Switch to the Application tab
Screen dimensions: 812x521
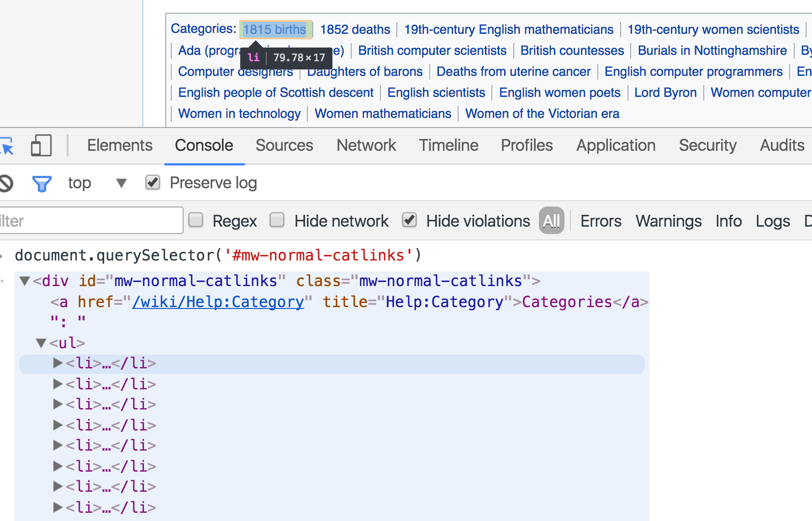point(616,145)
